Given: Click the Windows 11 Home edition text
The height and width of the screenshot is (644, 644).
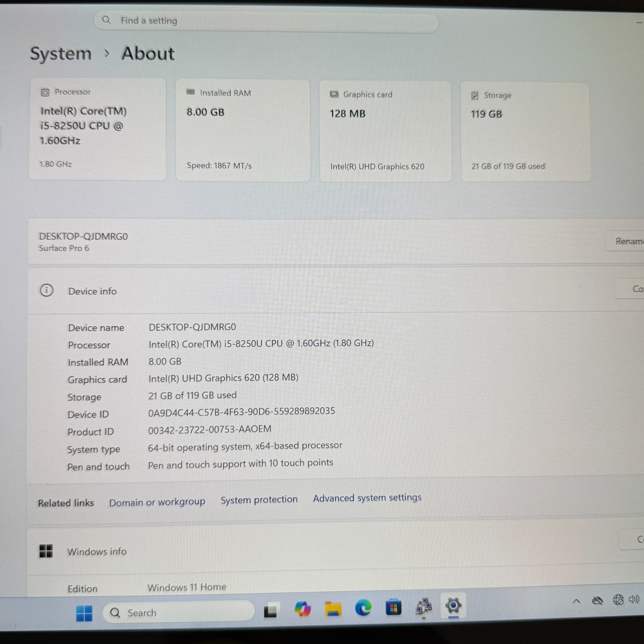Looking at the screenshot, I should pyautogui.click(x=187, y=587).
